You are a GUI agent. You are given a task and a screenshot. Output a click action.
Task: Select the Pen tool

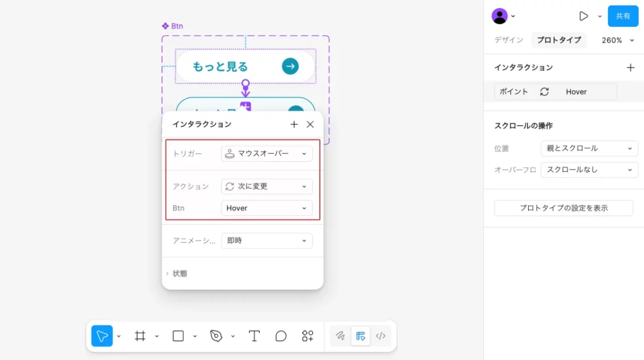coord(216,336)
